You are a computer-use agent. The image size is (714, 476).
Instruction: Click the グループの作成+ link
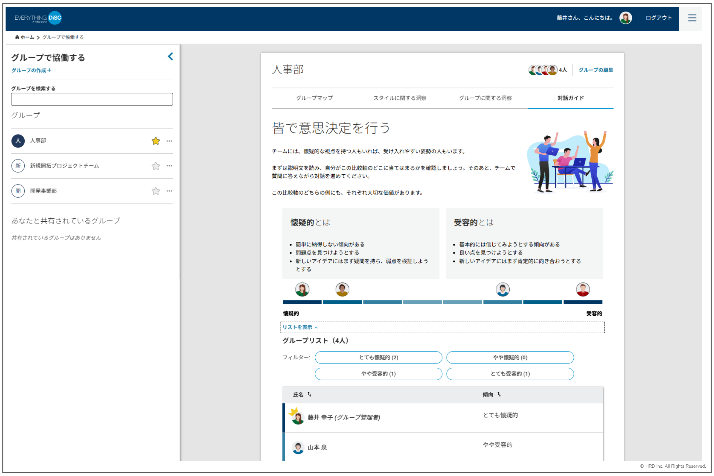[31, 71]
